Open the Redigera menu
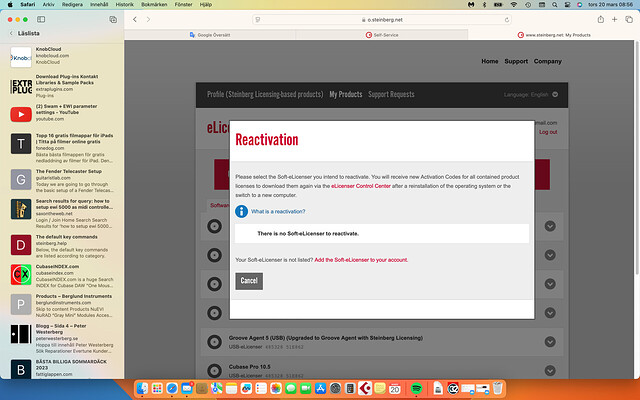This screenshot has height=400, width=640. pyautogui.click(x=72, y=4)
